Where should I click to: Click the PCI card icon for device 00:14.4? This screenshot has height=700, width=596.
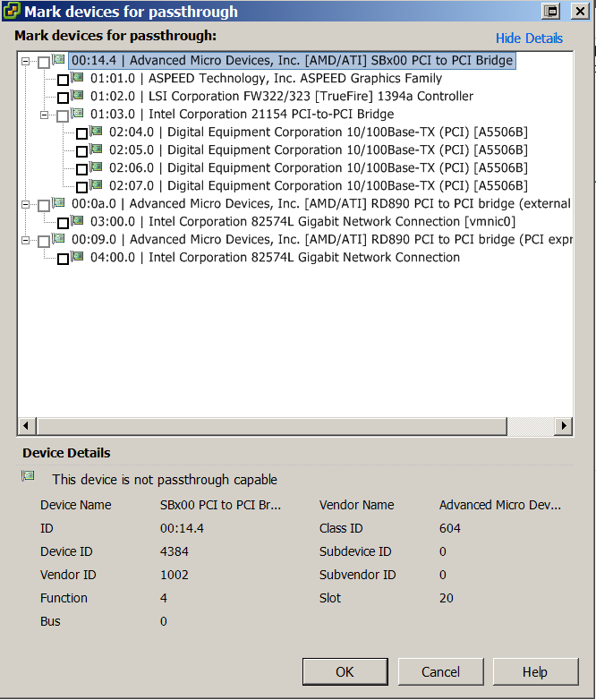click(58, 59)
